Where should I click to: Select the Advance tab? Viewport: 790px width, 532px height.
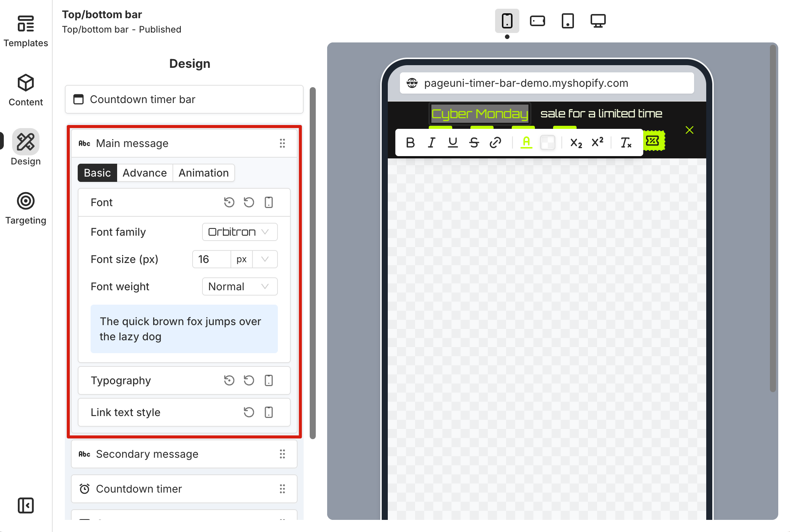145,173
